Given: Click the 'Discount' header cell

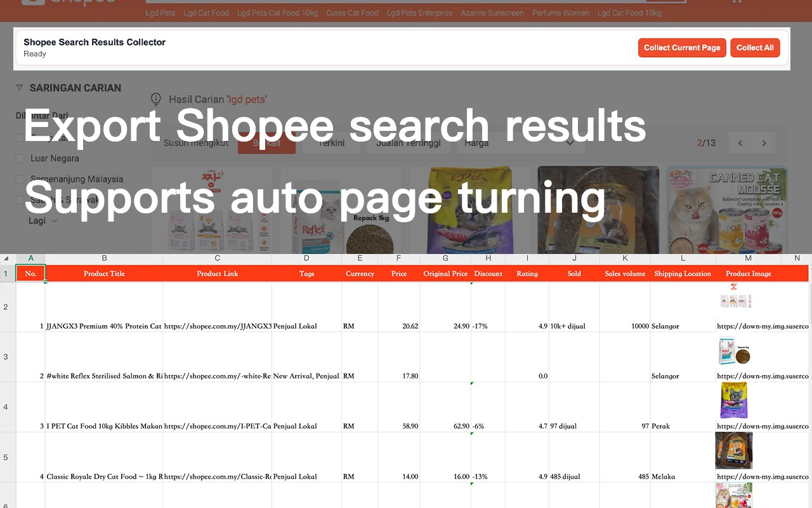Looking at the screenshot, I should point(488,274).
